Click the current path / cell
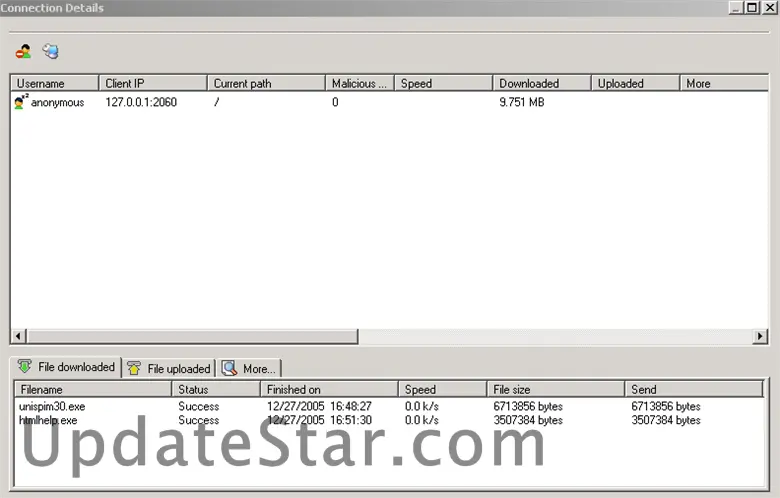Viewport: 780px width, 498px height. coord(216,102)
